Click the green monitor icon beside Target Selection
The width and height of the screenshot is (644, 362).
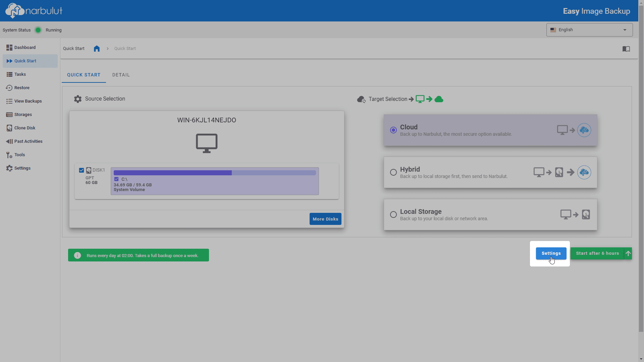[x=420, y=99]
